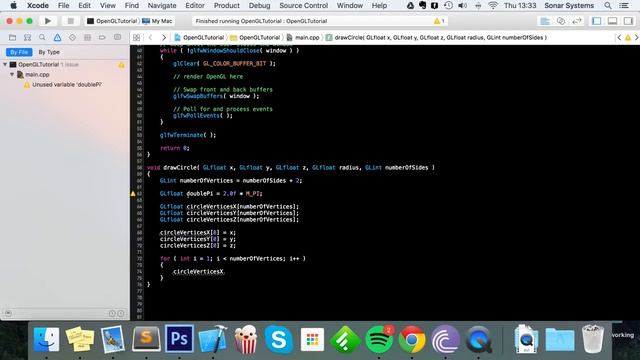
Task: Open Sublime Text from the Dock
Action: pyautogui.click(x=146, y=339)
